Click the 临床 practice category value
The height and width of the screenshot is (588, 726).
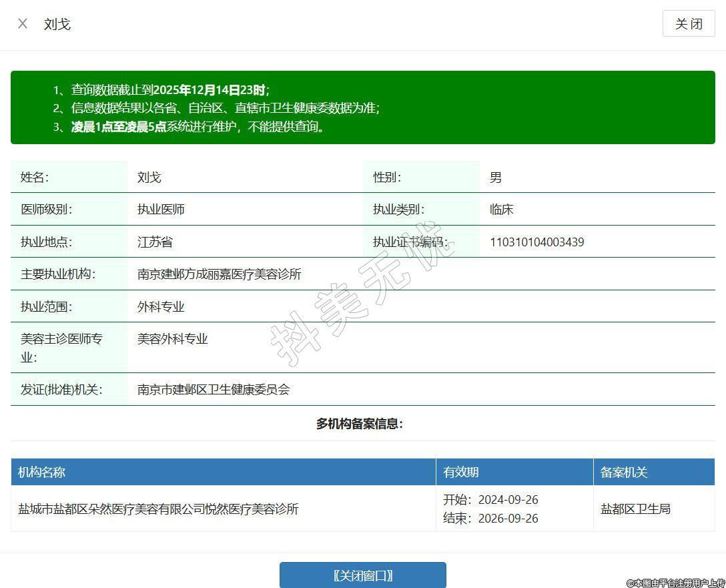pyautogui.click(x=501, y=209)
